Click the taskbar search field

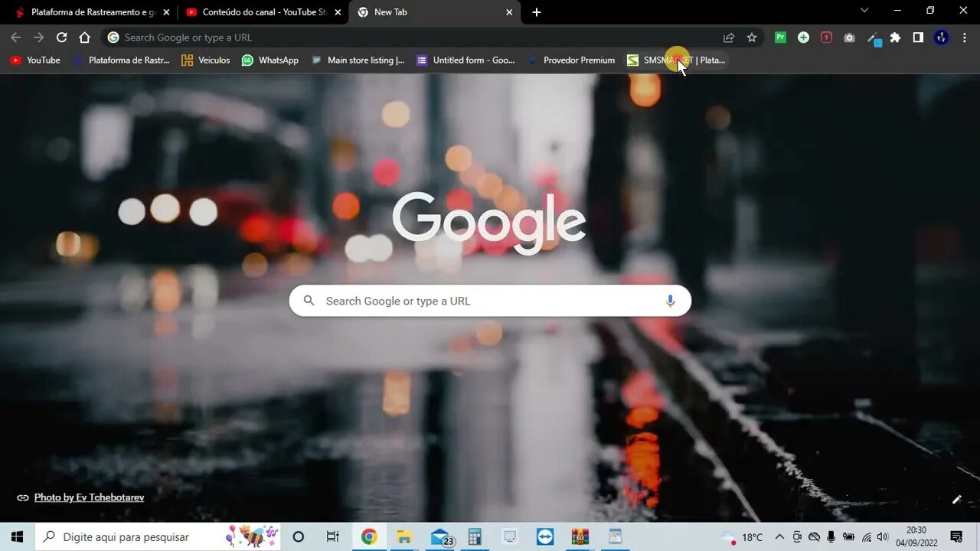click(159, 537)
